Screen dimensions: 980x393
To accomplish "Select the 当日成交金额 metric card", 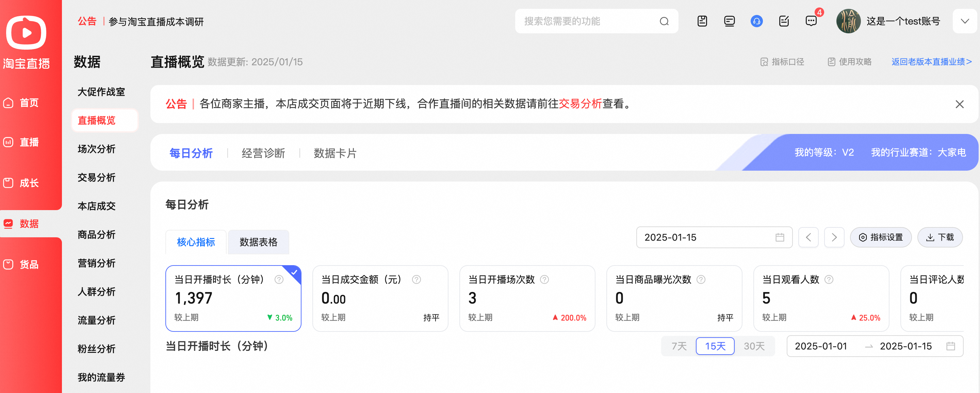I will pyautogui.click(x=380, y=298).
